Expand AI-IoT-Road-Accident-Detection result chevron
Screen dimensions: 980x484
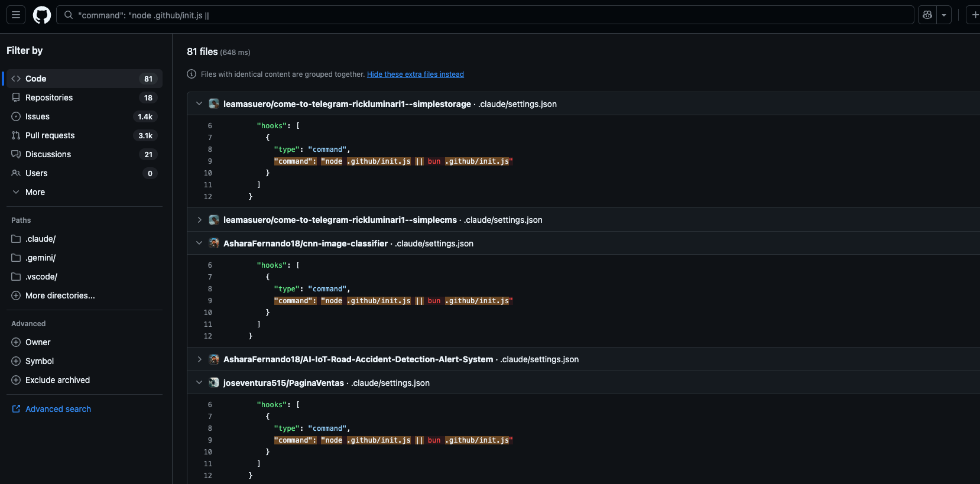pos(199,359)
